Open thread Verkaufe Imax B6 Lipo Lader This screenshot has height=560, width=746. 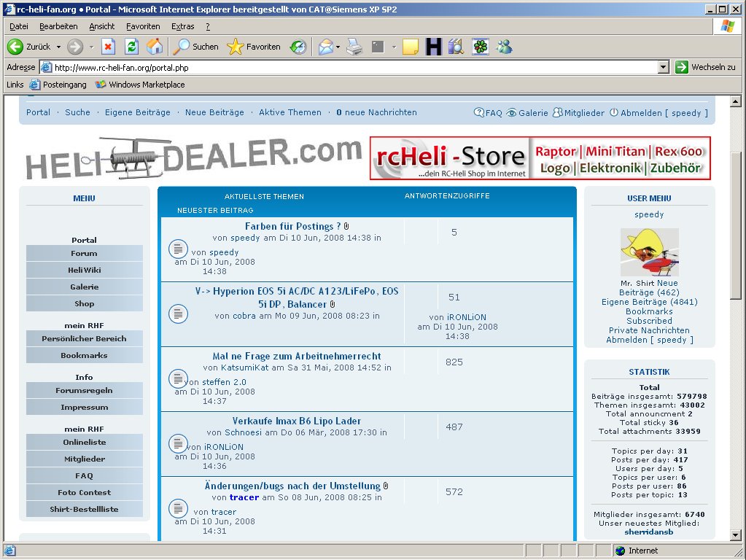pos(297,421)
